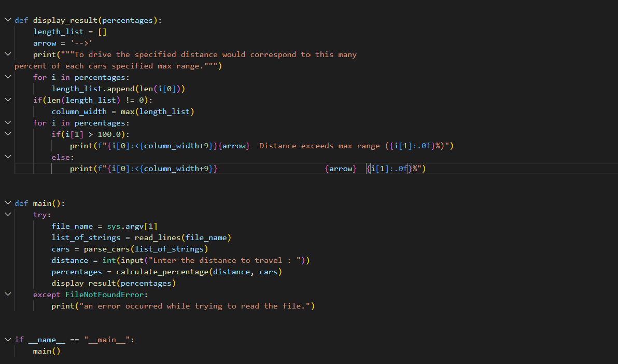
Task: Collapse the multi-line print statement fold chevron
Action: point(8,54)
